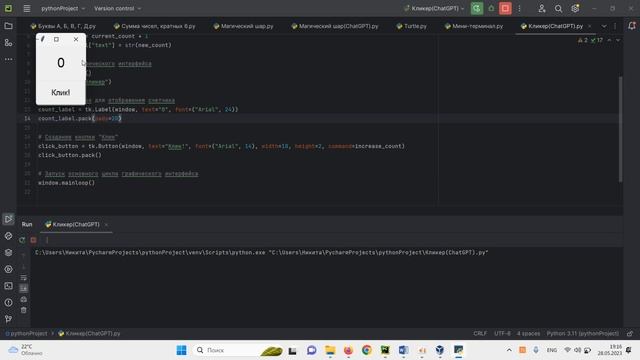The height and width of the screenshot is (360, 640).
Task: Start debugging with the bug icon
Action: [491, 8]
